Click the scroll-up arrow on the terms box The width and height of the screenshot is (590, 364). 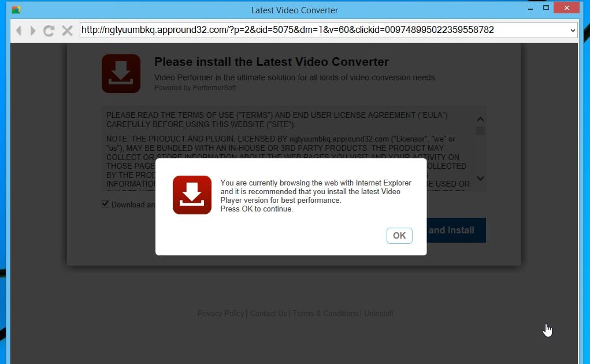(480, 118)
